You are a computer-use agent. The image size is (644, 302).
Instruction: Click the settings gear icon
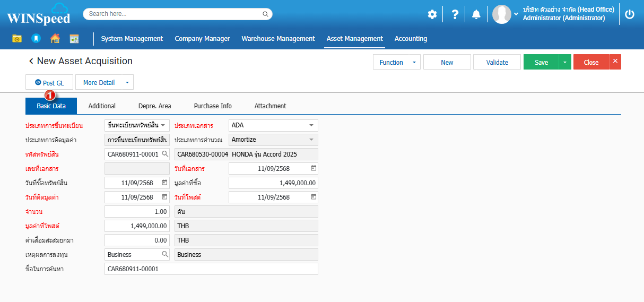coord(432,14)
